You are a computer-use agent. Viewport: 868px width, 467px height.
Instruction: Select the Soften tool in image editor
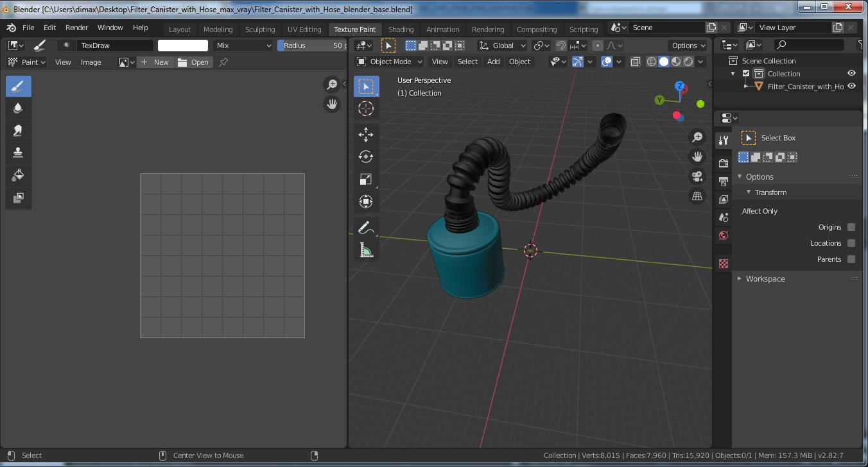click(18, 108)
